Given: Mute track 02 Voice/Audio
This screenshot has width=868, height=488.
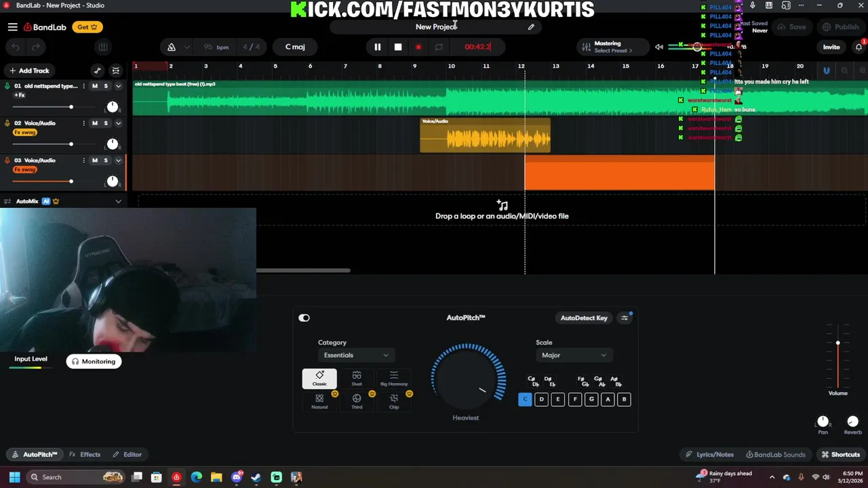Looking at the screenshot, I should pos(94,123).
